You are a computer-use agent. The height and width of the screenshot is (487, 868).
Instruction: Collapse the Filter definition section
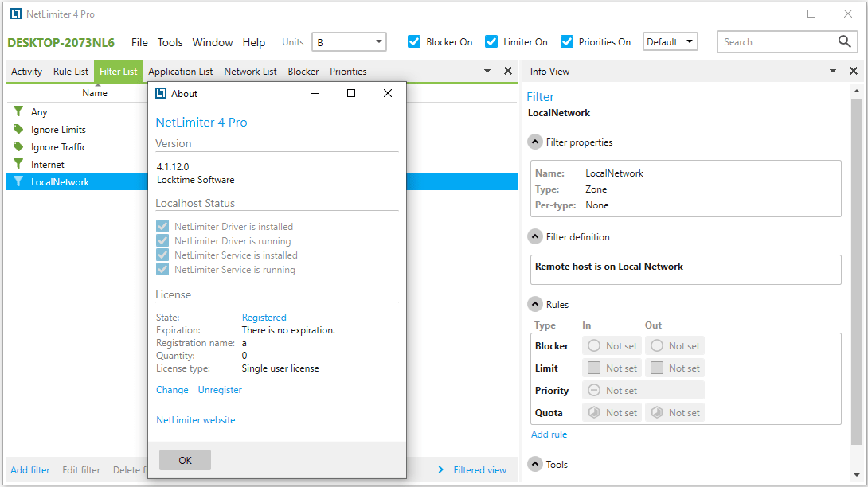(535, 237)
